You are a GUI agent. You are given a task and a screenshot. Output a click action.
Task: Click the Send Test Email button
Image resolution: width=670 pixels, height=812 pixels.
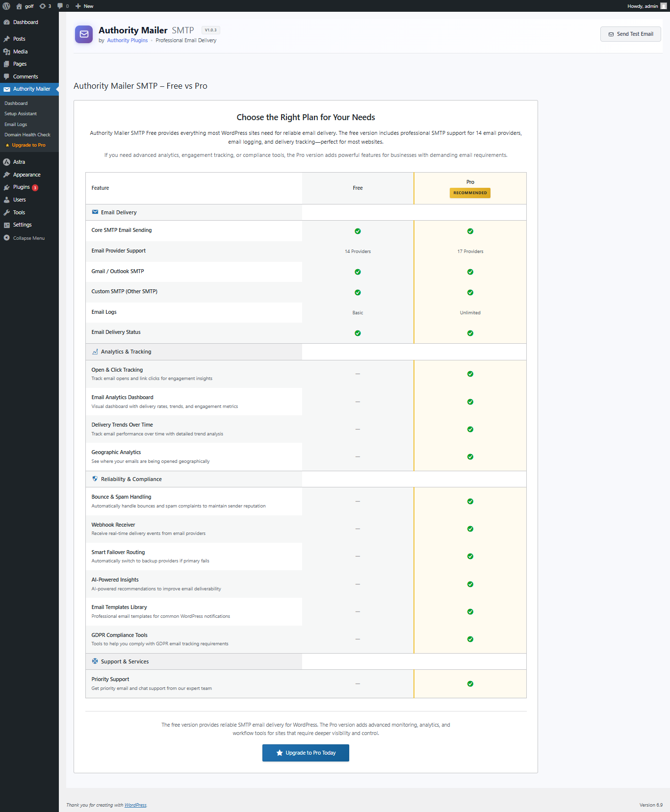pyautogui.click(x=630, y=34)
